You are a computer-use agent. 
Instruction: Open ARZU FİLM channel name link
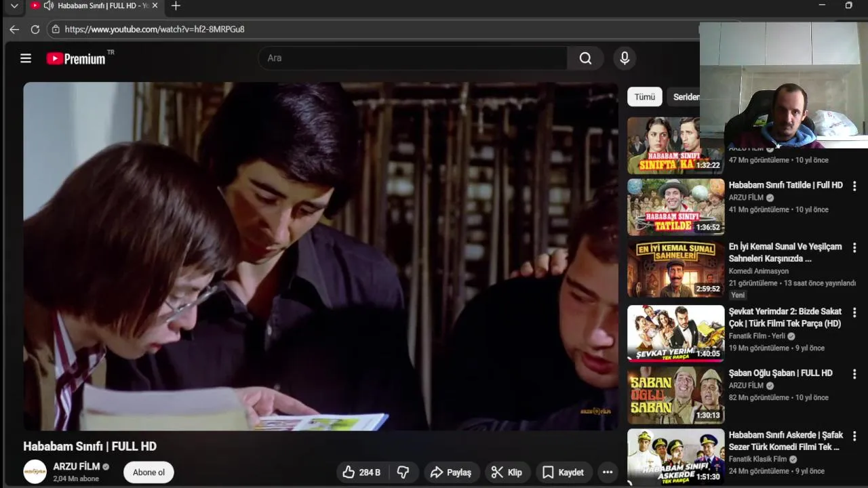77,466
